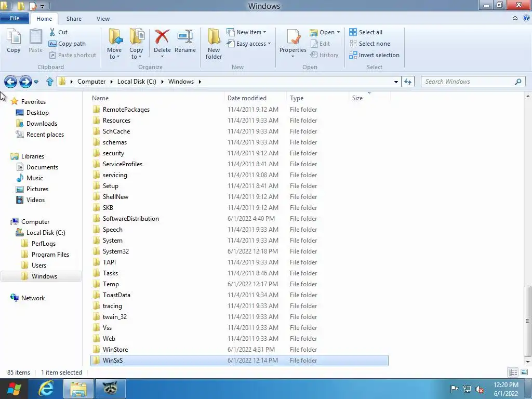This screenshot has width=532, height=399.
Task: Select the SoftwareDistribution folder row
Action: tap(239, 219)
